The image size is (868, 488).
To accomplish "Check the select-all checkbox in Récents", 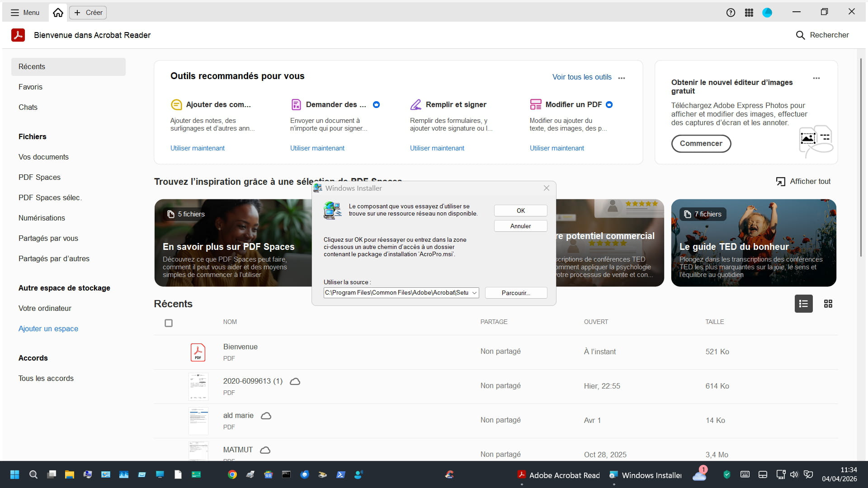I will tap(169, 323).
